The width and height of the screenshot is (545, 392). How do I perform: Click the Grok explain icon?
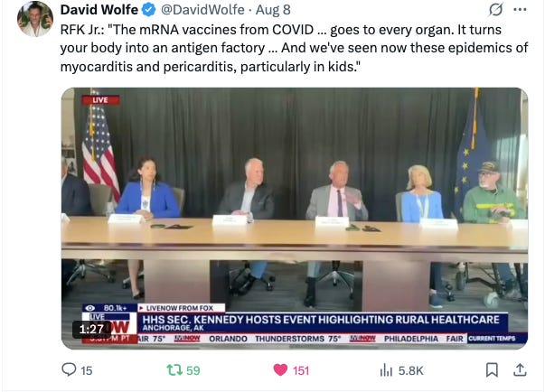(x=495, y=9)
